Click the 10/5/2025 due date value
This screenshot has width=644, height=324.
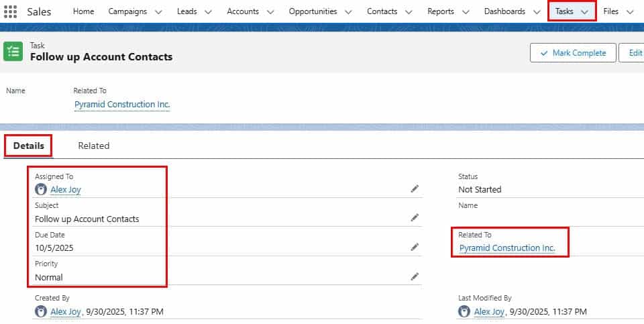tap(54, 248)
